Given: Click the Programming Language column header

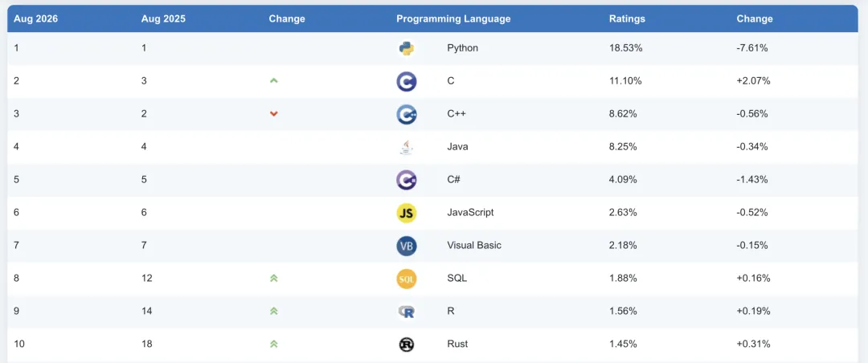Looking at the screenshot, I should tap(453, 18).
